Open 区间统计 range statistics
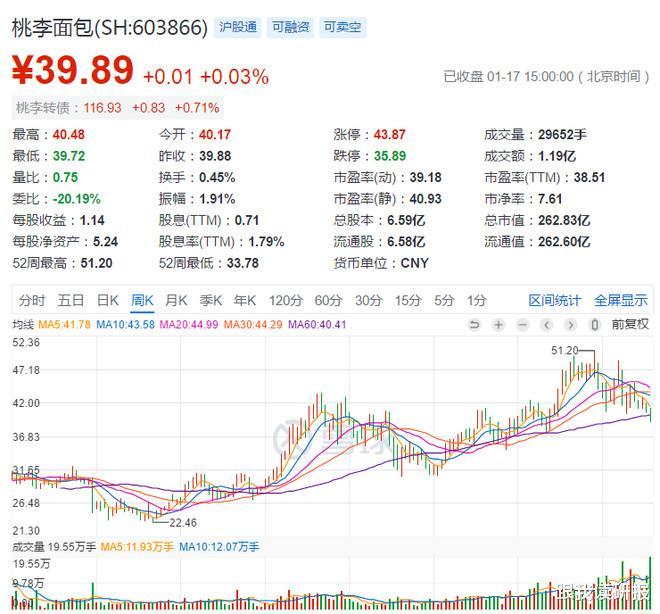The height and width of the screenshot is (614, 660). point(555,300)
